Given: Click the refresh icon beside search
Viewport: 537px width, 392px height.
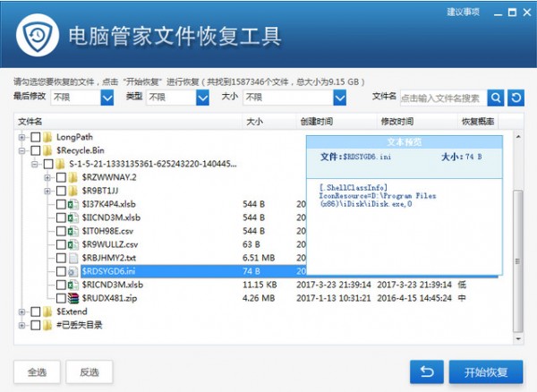Looking at the screenshot, I should [x=516, y=98].
